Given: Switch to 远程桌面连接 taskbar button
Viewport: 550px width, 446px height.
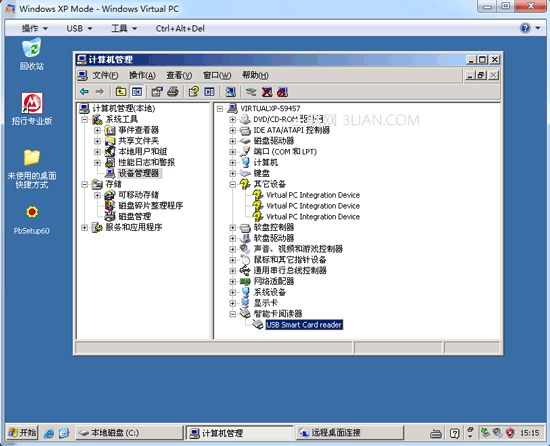Looking at the screenshot, I should click(350, 433).
